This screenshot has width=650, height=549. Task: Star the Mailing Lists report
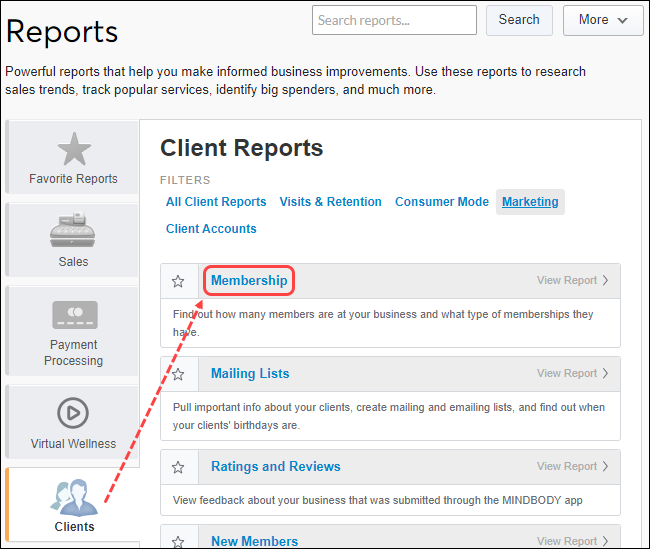178,374
